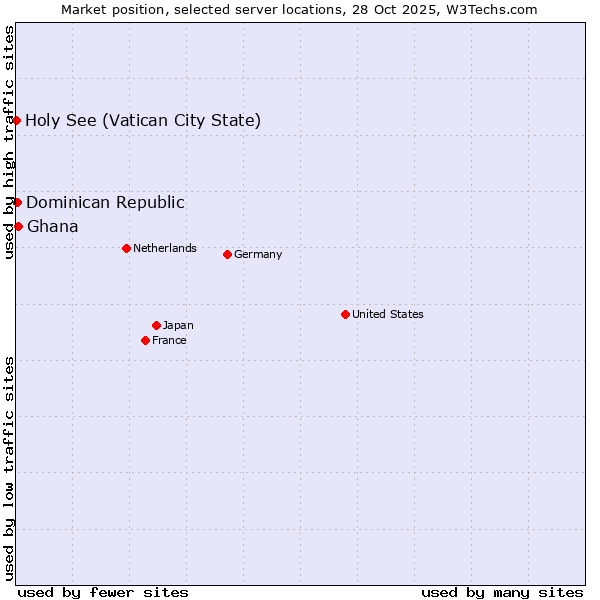Click the 'used by high traffic sites' axis label
This screenshot has width=600, height=600.
(x=9, y=142)
